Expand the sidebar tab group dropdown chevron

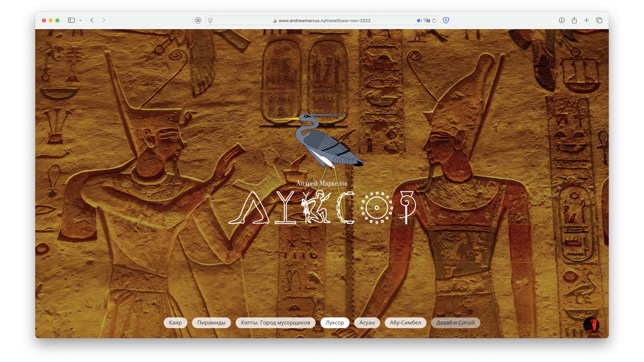80,20
